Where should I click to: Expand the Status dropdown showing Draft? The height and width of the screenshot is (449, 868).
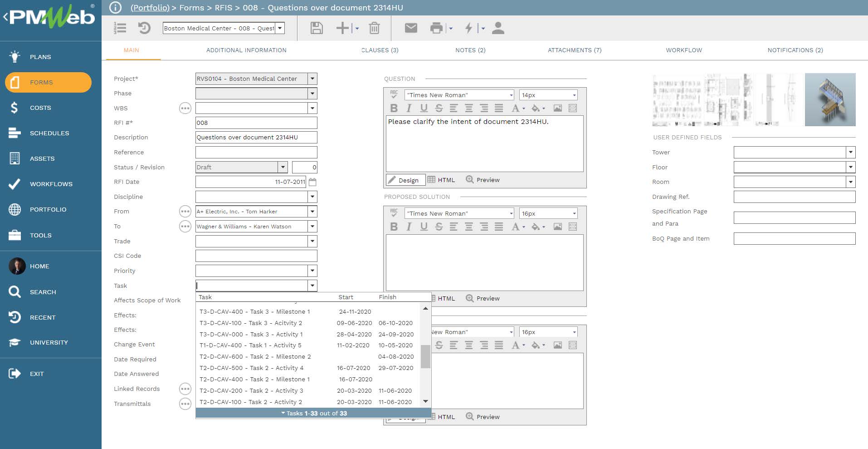283,167
